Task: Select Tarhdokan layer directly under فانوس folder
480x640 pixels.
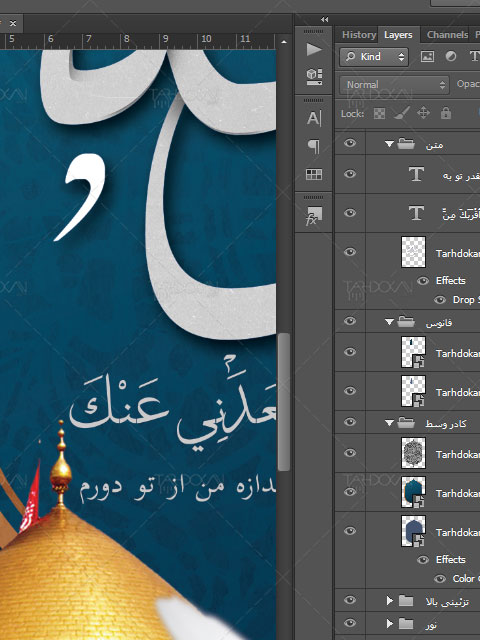Action: (413, 352)
